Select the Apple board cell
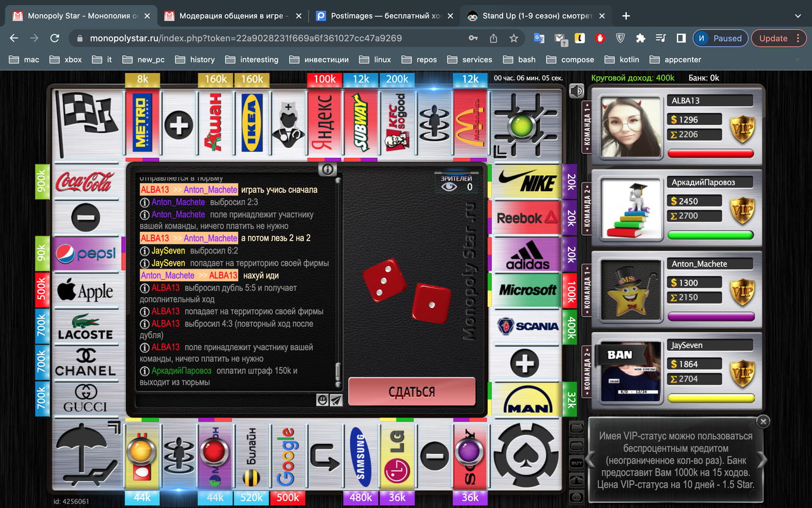812x508 pixels. pyautogui.click(x=85, y=291)
